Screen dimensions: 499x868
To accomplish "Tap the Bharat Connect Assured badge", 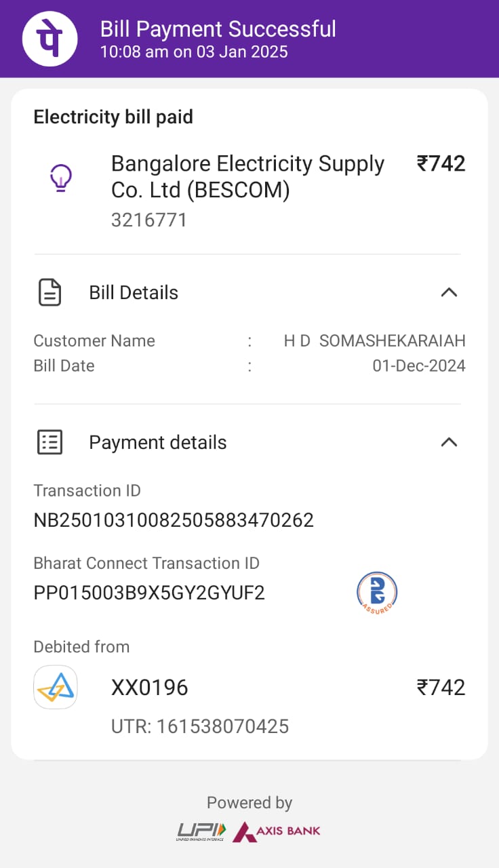I will pos(377,592).
